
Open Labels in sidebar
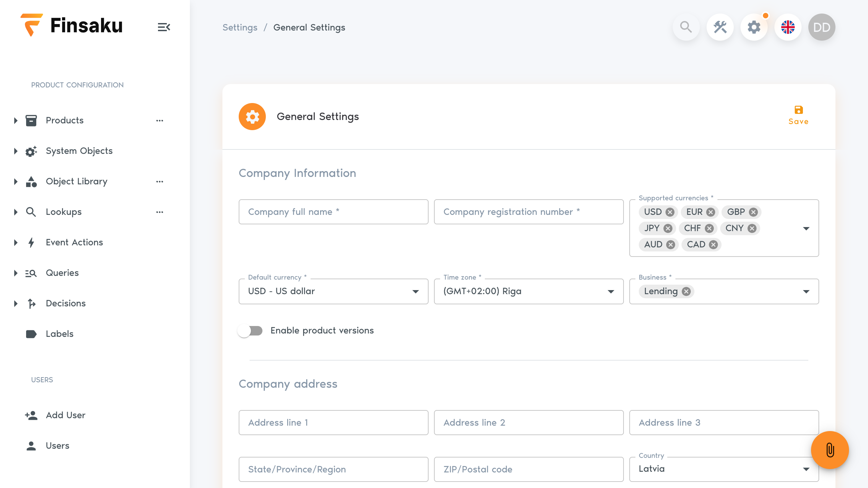tap(59, 334)
